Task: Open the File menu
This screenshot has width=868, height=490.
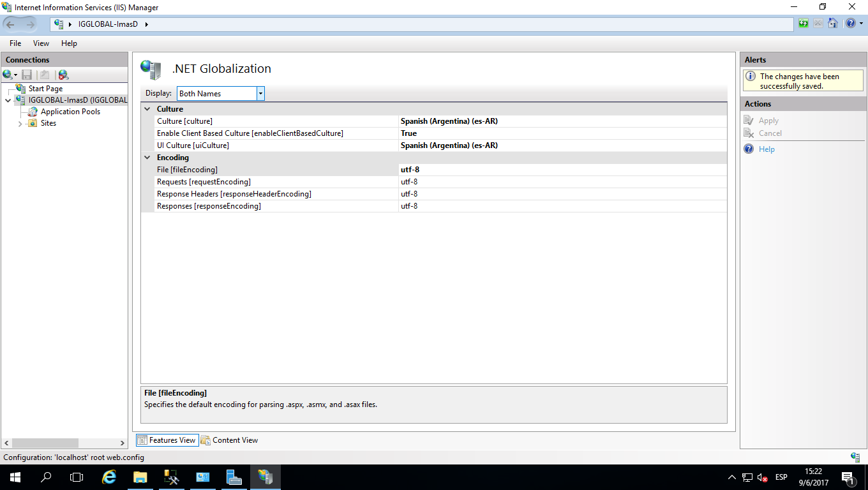Action: pyautogui.click(x=15, y=43)
